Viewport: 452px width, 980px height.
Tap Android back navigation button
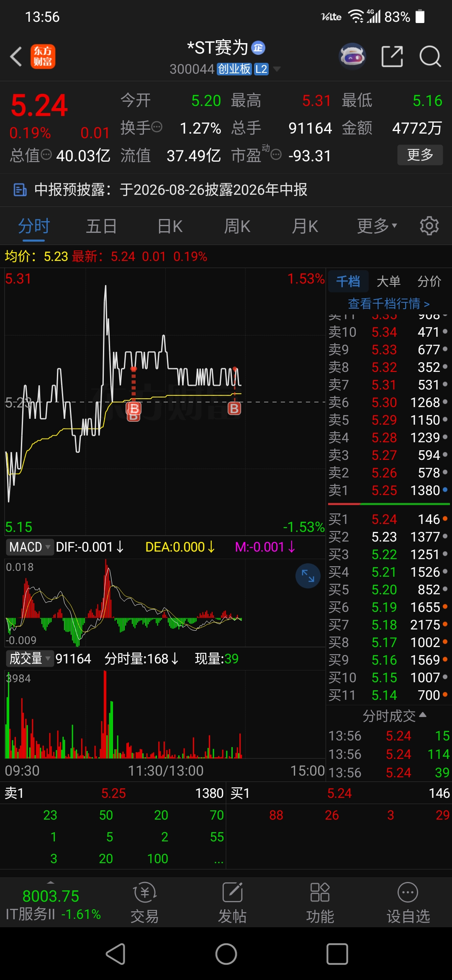(x=115, y=954)
